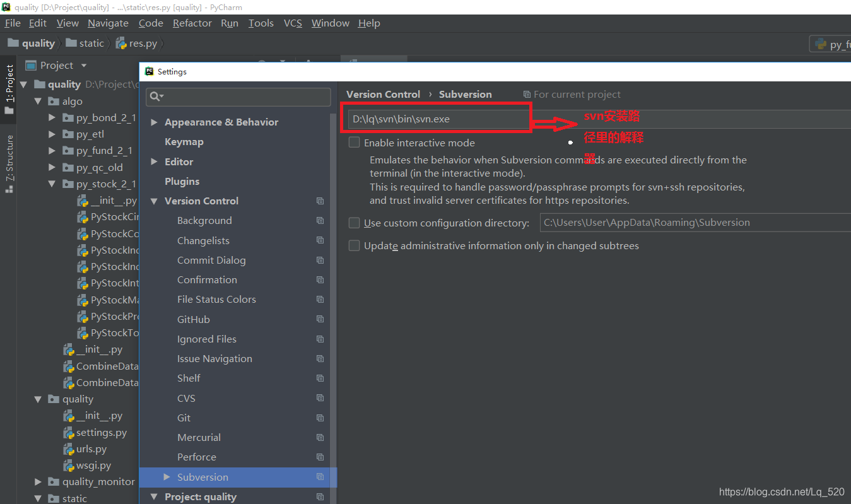Select Plugins in settings list
The width and height of the screenshot is (851, 504).
182,182
